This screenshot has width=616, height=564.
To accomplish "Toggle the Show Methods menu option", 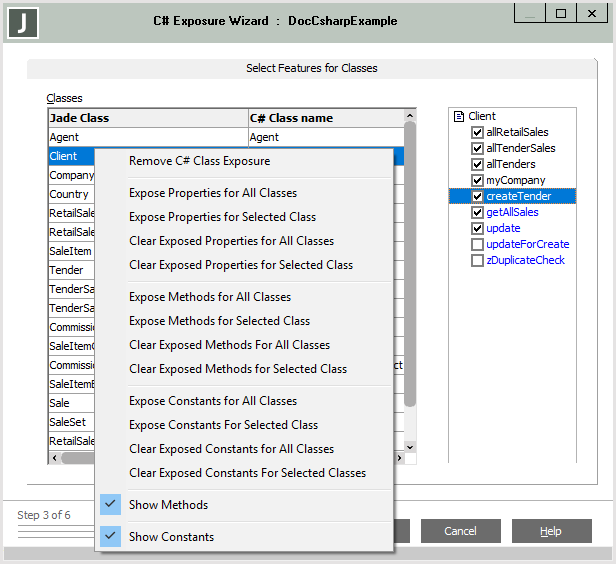I will (244, 505).
